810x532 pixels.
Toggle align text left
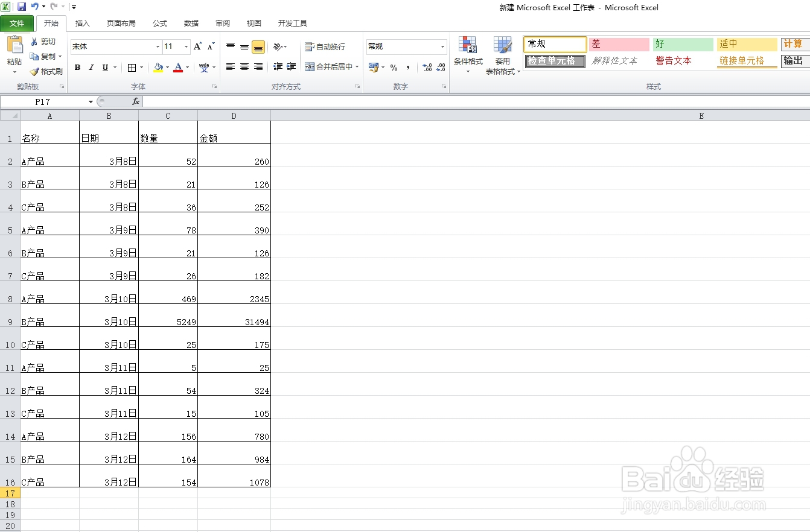pos(231,67)
